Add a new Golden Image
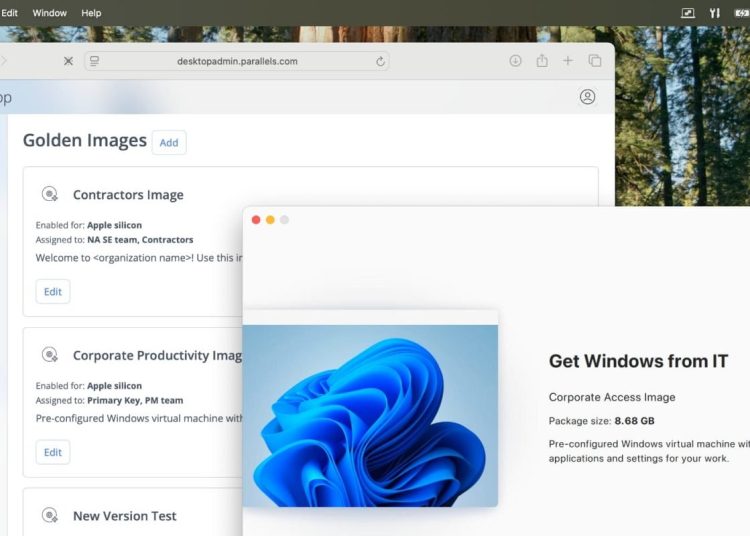Screen dimensions: 750x536 click(169, 142)
